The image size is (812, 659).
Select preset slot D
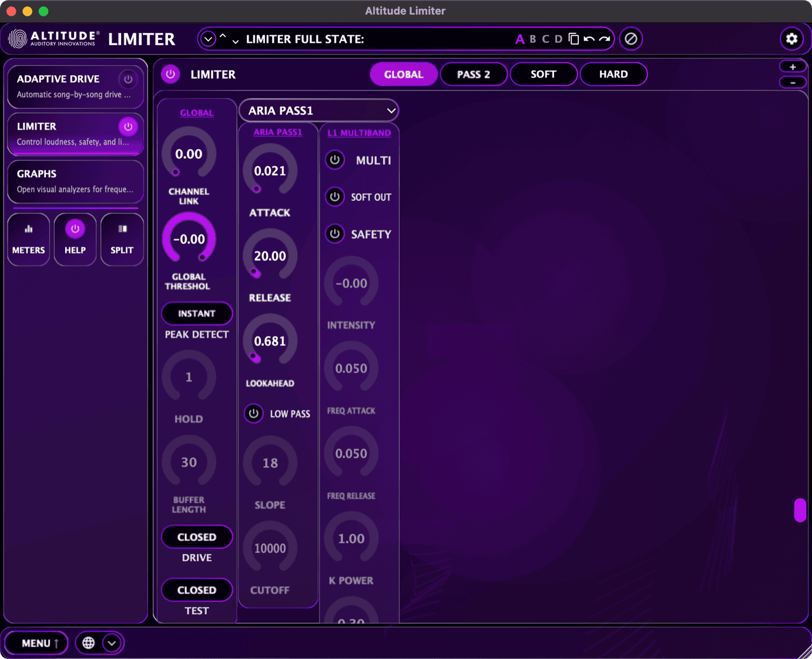559,39
